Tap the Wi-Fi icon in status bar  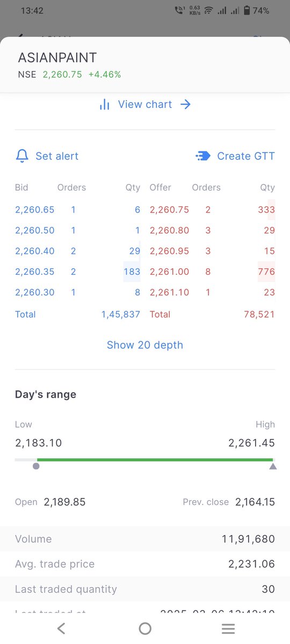pyautogui.click(x=208, y=11)
